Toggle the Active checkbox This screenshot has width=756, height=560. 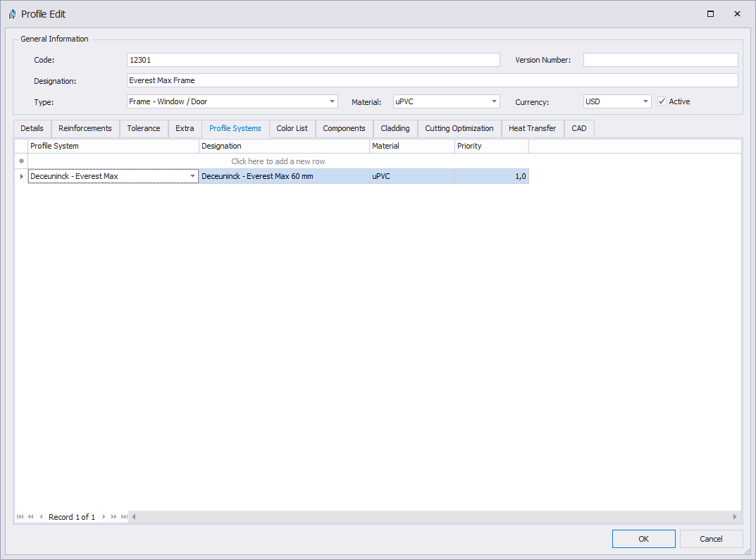[x=662, y=101]
